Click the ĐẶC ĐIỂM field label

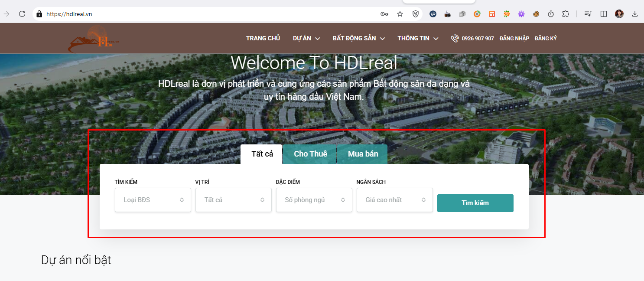288,182
